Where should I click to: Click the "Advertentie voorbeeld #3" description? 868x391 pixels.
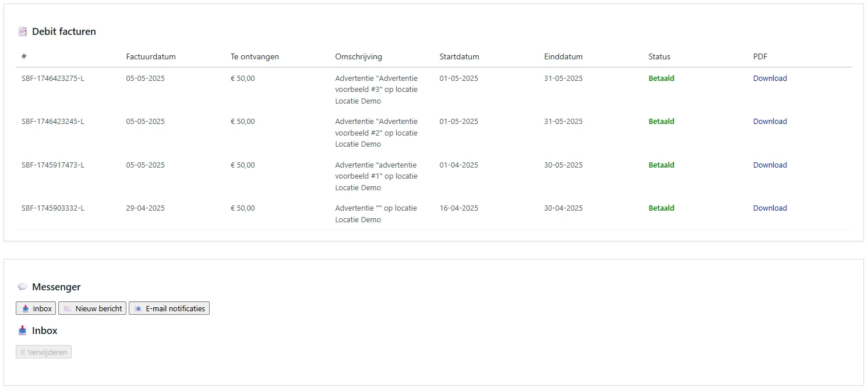pyautogui.click(x=376, y=90)
